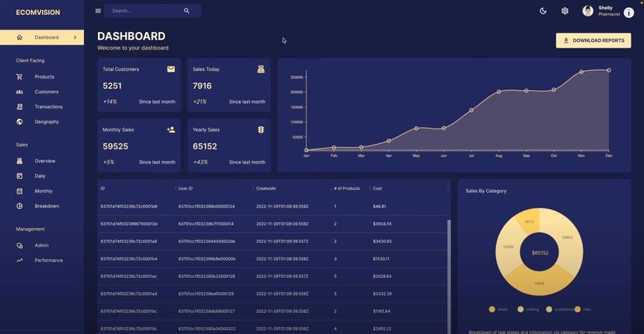Toggle the clothing legend item in the pie chart
The width and height of the screenshot is (644, 334).
tap(528, 309)
